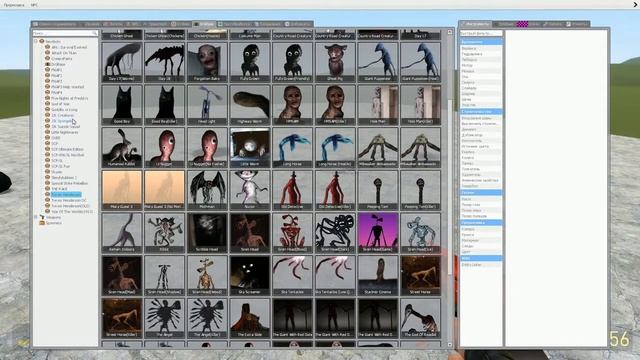
Task: Open the CreepyPasta category
Action: (x=62, y=58)
